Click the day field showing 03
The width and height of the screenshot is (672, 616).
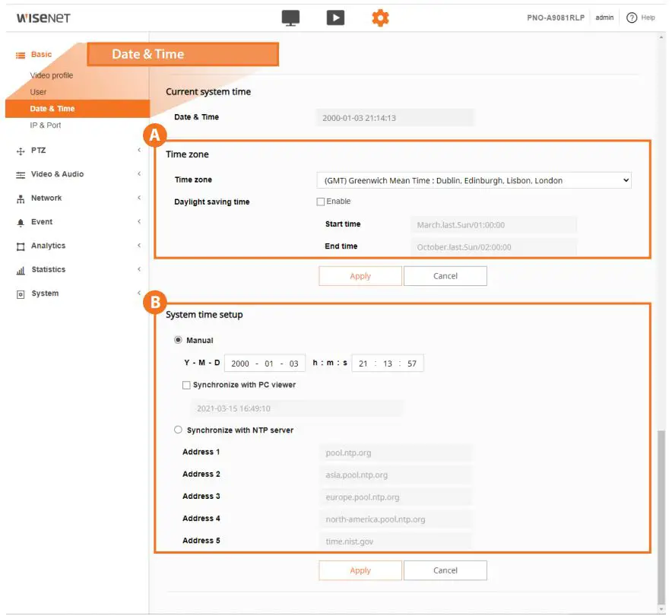click(x=293, y=364)
